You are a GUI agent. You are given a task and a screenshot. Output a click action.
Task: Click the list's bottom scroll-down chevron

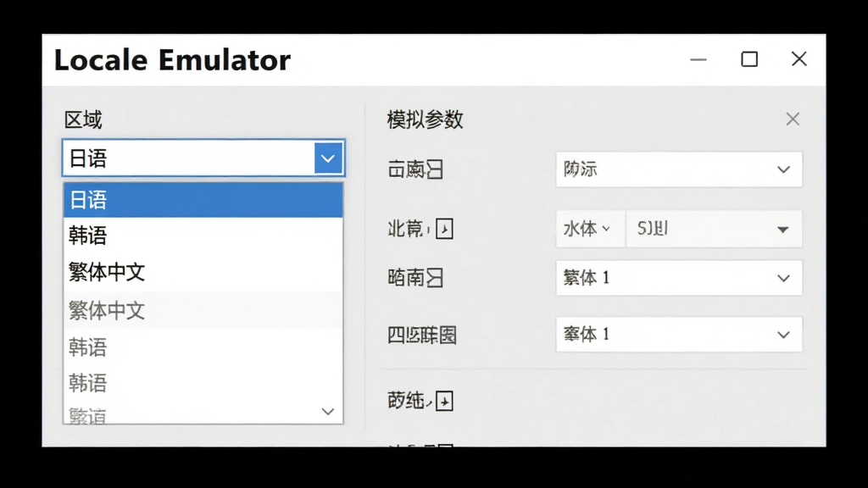coord(328,412)
